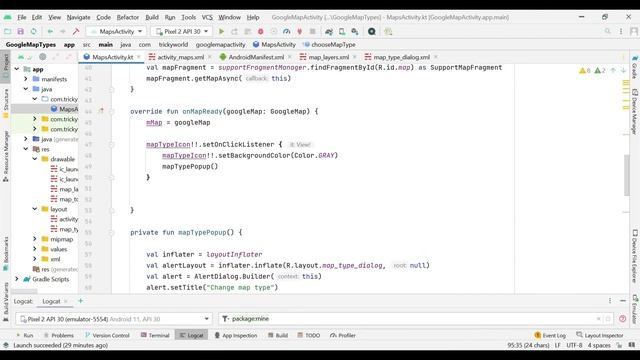Click the Apply Changes icon next to Run
This screenshot has width=640, height=360.
[x=234, y=31]
